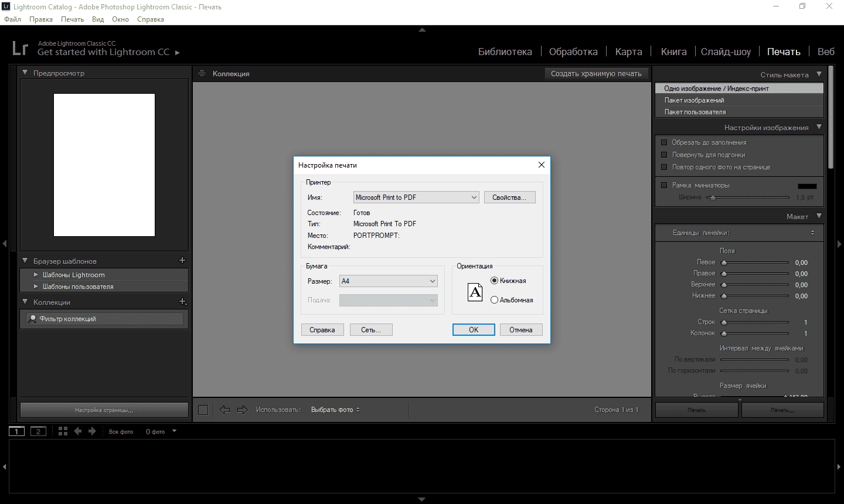Open paper size A4 dropdown
The height and width of the screenshot is (504, 844).
[389, 281]
